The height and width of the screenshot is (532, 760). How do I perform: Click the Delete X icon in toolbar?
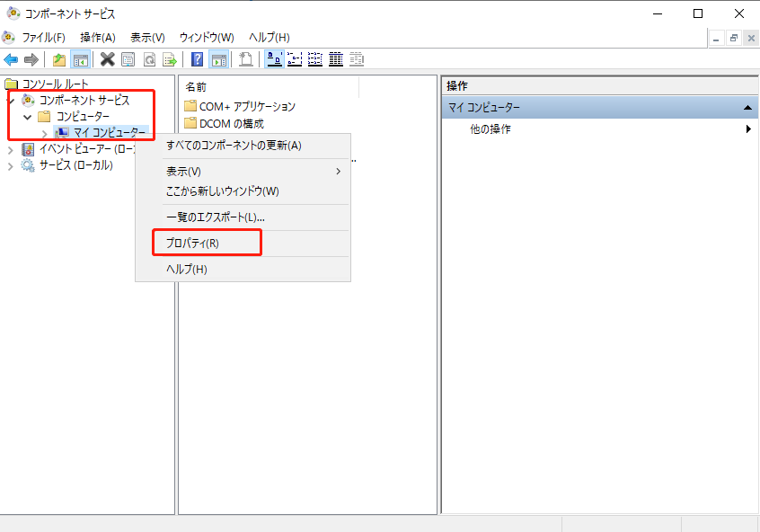point(107,59)
